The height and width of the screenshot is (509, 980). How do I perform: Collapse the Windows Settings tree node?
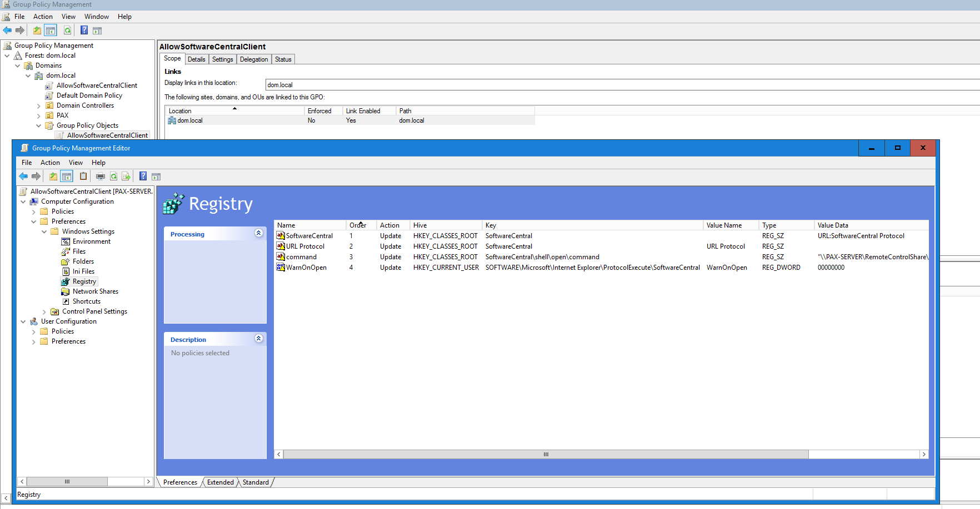point(44,232)
